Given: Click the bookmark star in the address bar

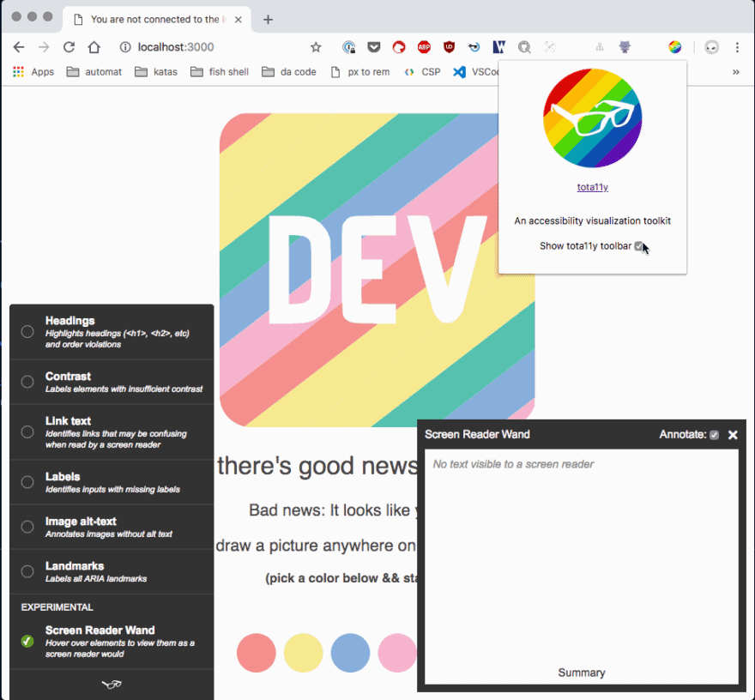Looking at the screenshot, I should click(317, 48).
